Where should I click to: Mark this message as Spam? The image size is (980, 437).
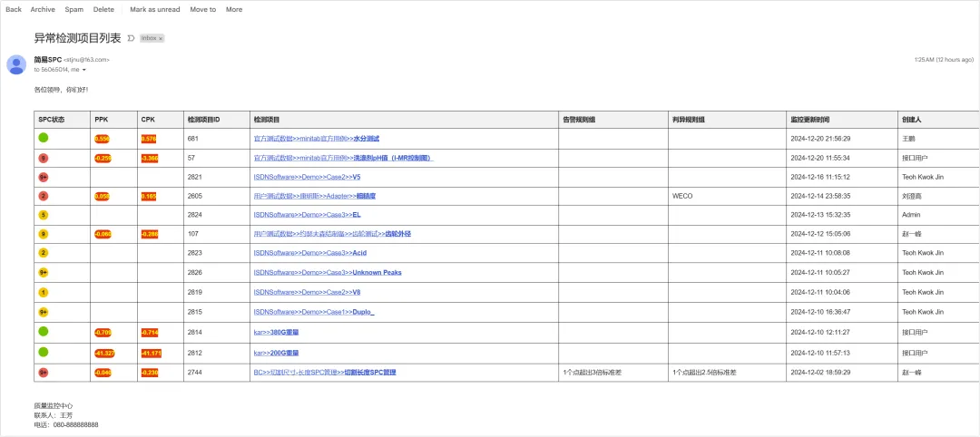(x=73, y=9)
